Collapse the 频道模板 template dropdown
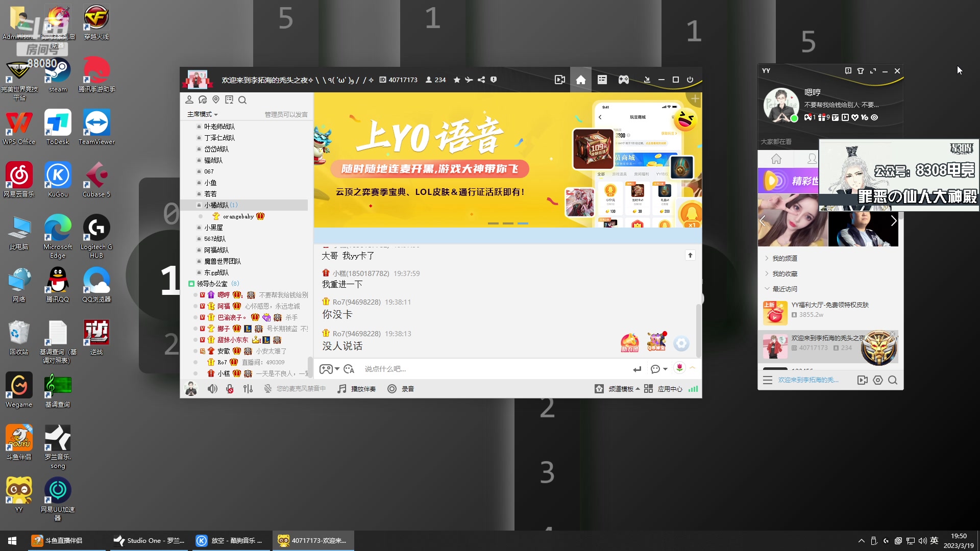The height and width of the screenshot is (551, 980). pos(620,389)
